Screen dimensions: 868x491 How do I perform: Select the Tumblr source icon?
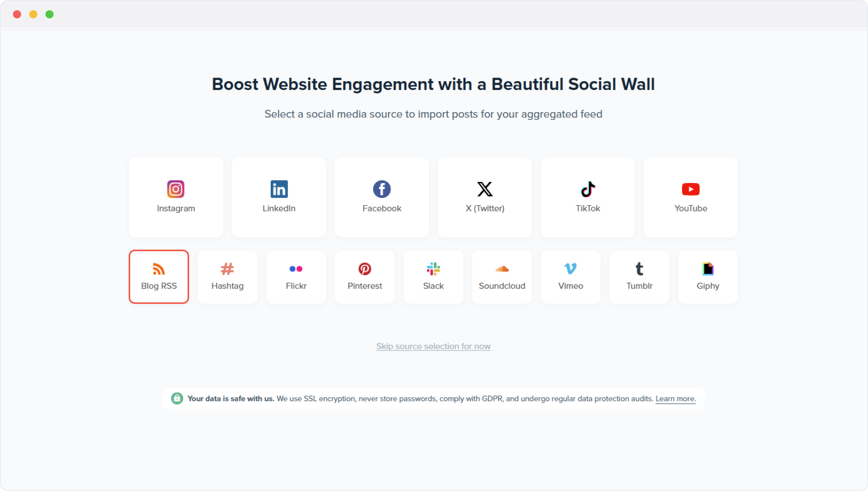coord(639,269)
